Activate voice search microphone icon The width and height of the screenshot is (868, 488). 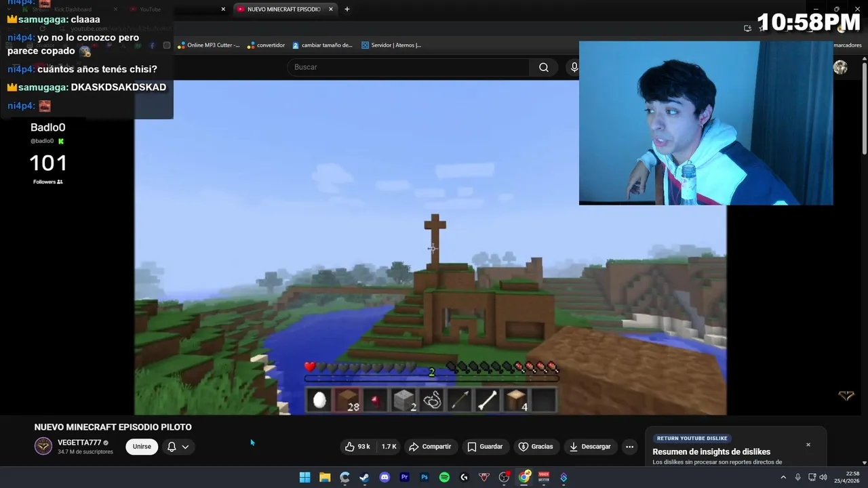(574, 67)
